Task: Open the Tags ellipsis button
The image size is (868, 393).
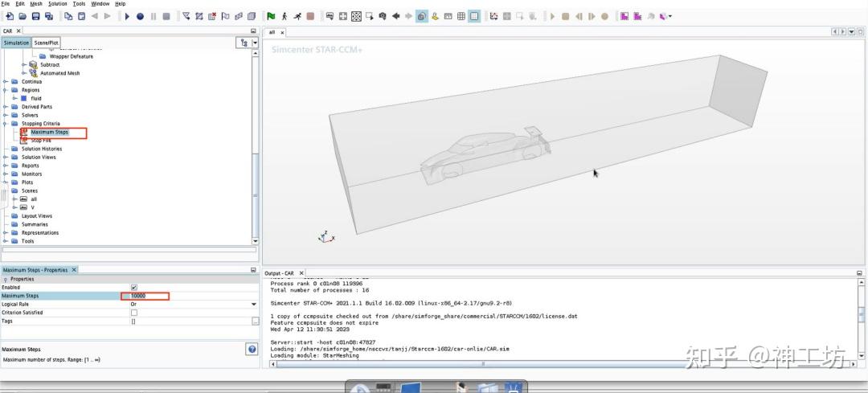Action: (256, 321)
